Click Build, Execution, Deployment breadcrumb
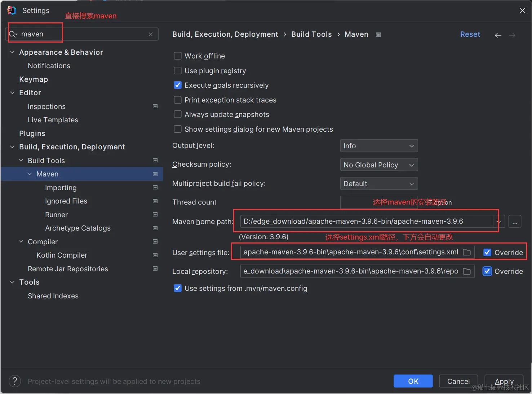532x394 pixels. tap(225, 34)
